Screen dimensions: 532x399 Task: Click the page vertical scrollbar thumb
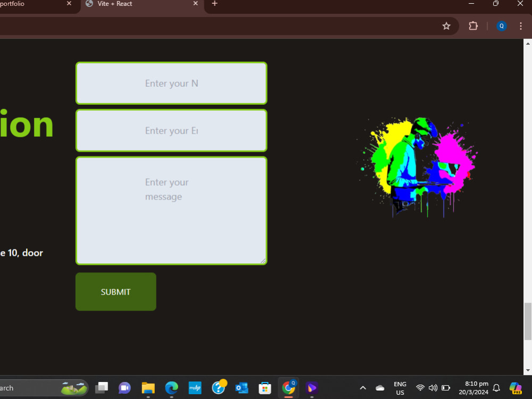528,321
